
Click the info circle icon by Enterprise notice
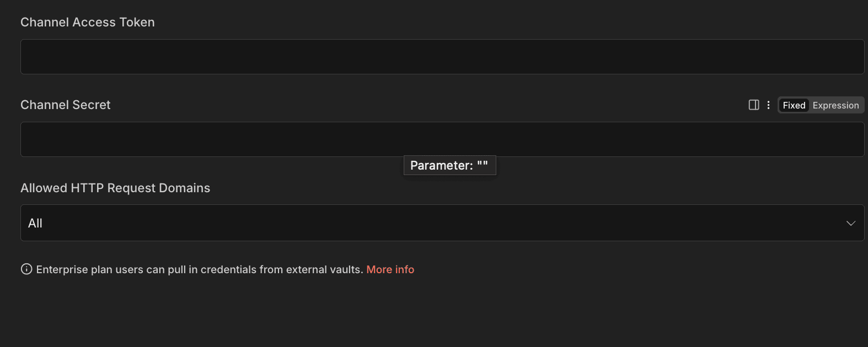coord(26,269)
